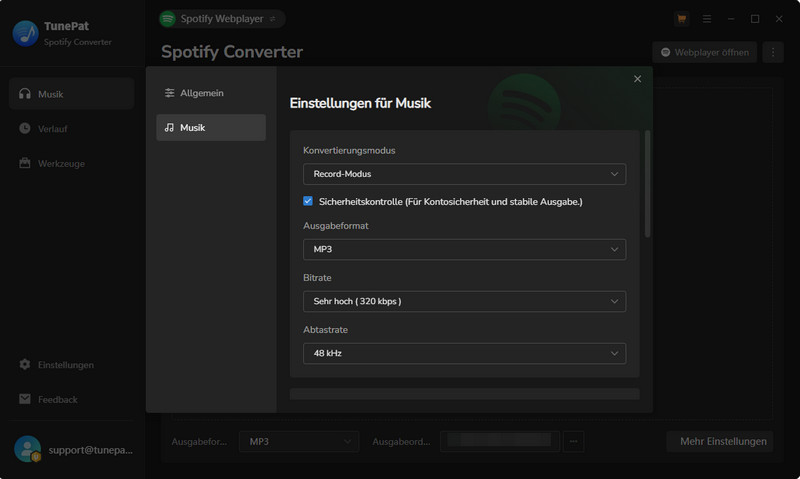Select the Musik settings tab
The image size is (800, 479).
point(211,128)
